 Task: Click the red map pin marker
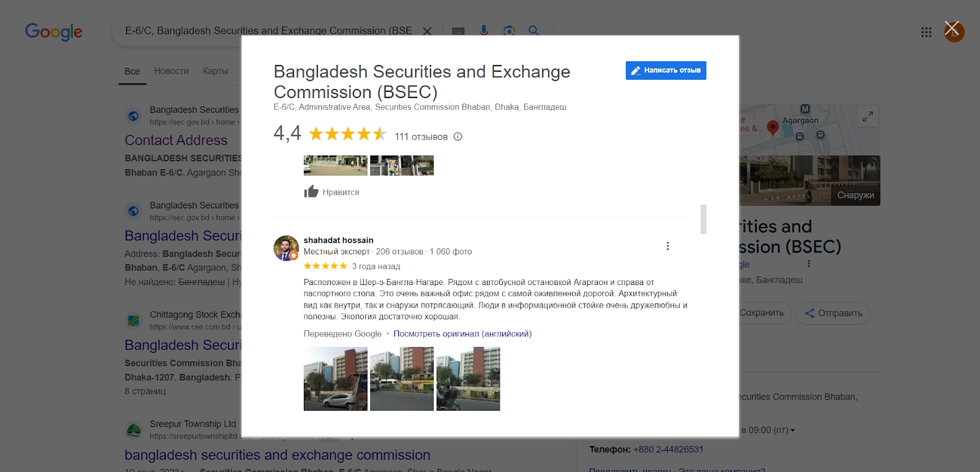coord(773,128)
